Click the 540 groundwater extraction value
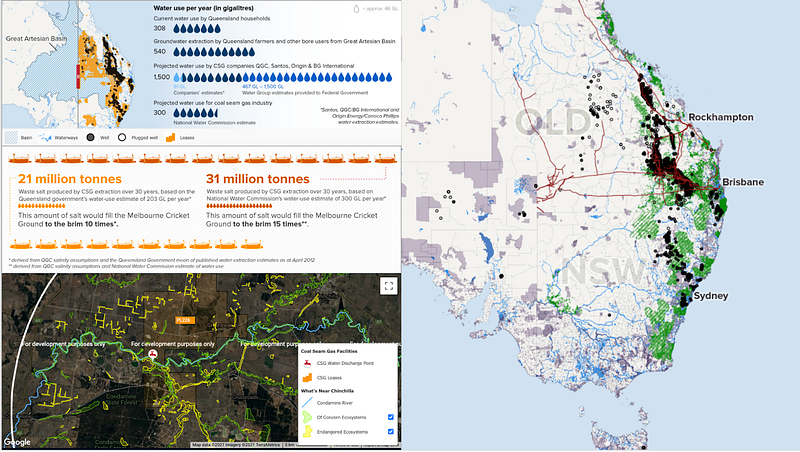800x452 pixels. [160, 51]
